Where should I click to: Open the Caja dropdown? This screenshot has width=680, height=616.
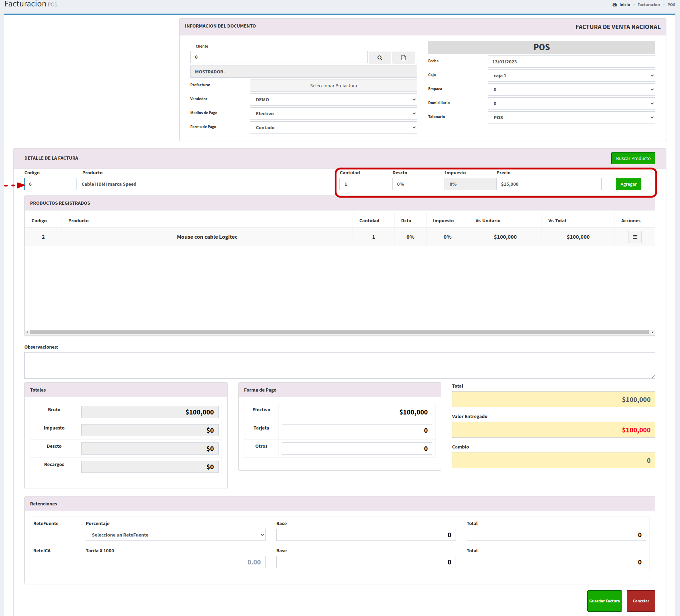click(571, 76)
